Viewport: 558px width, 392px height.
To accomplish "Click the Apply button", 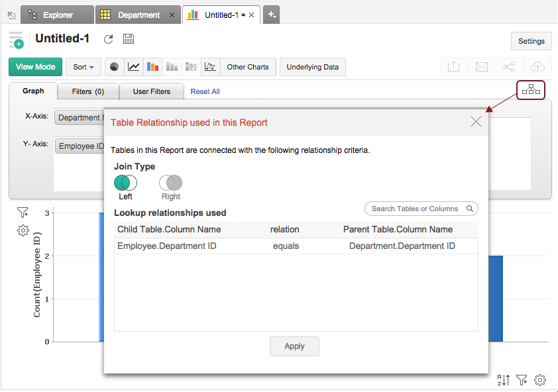I will pyautogui.click(x=294, y=346).
